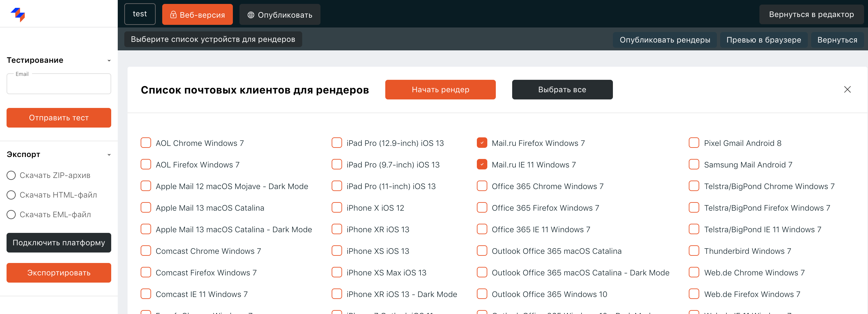
Task: Click the 'iPad Pro (11-inch) iOS 13' label
Action: tap(391, 186)
